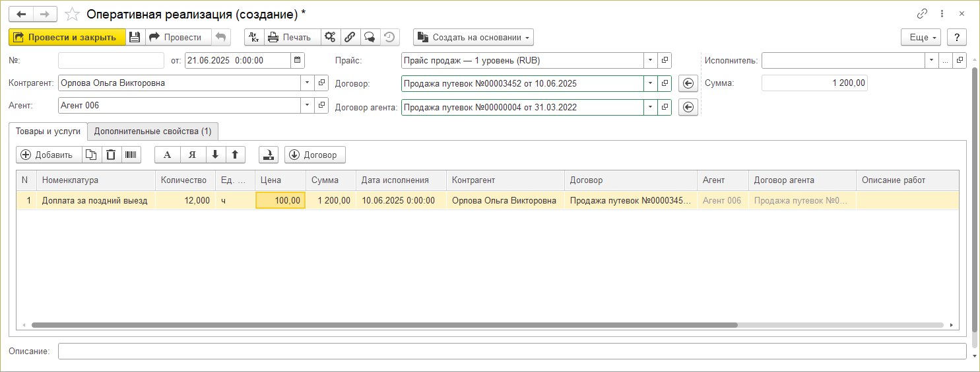The height and width of the screenshot is (372, 980).
Task: Click into the Описание text field
Action: [511, 351]
